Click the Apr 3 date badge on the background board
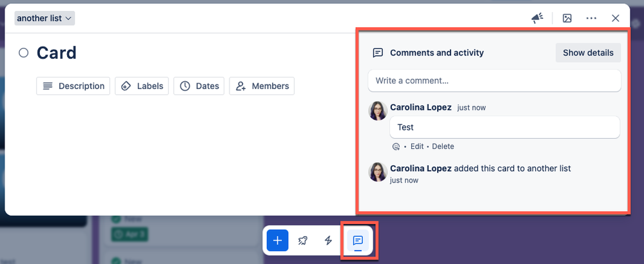This screenshot has width=644, height=264. [x=130, y=234]
